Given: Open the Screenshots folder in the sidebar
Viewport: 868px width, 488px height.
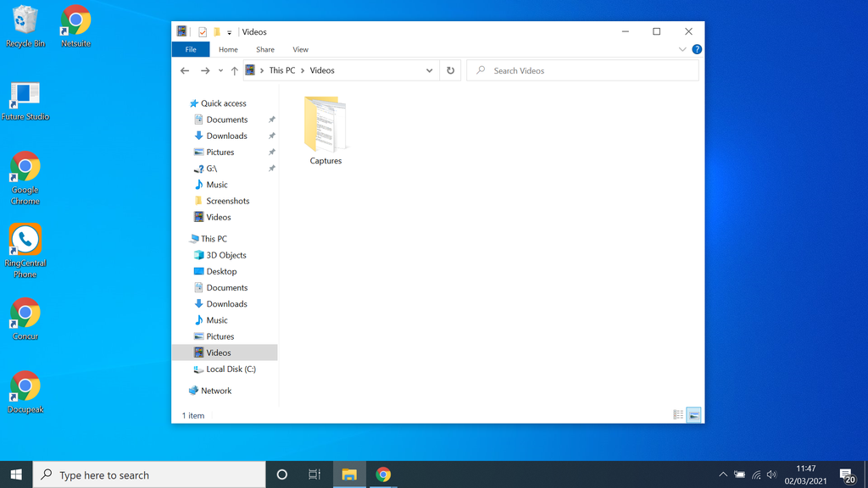Looking at the screenshot, I should [x=226, y=201].
